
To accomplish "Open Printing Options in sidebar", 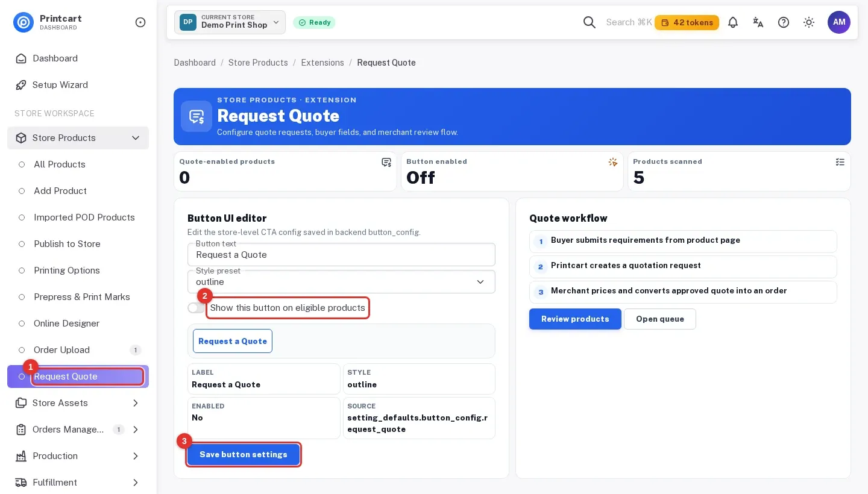I will pos(78,270).
